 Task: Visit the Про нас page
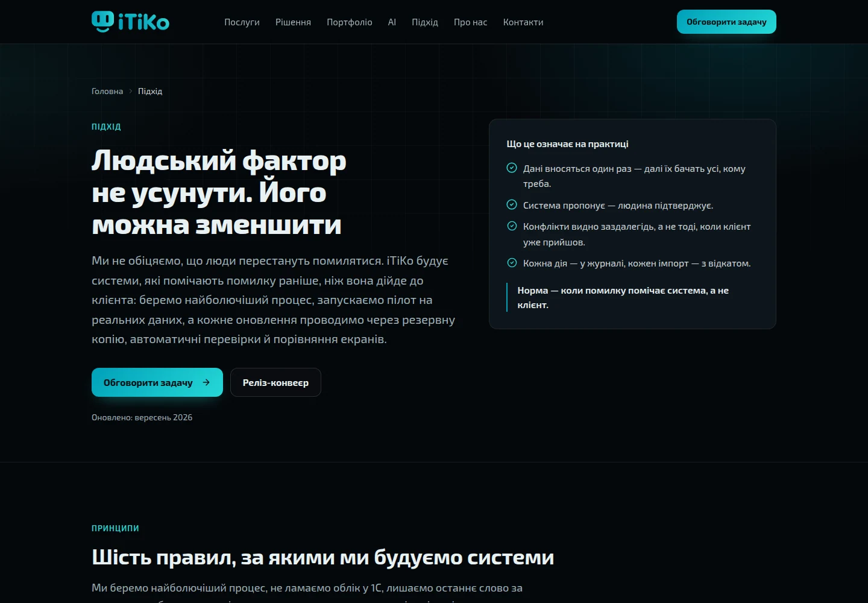[471, 22]
